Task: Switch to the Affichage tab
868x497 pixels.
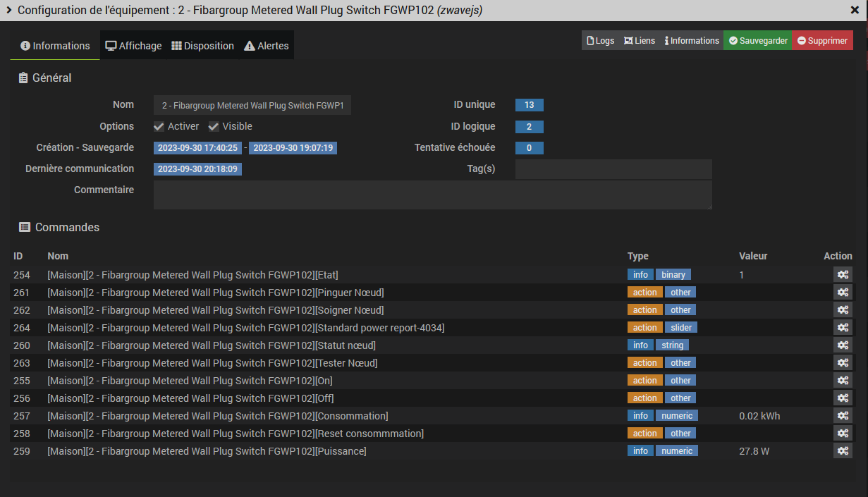Action: tap(133, 46)
